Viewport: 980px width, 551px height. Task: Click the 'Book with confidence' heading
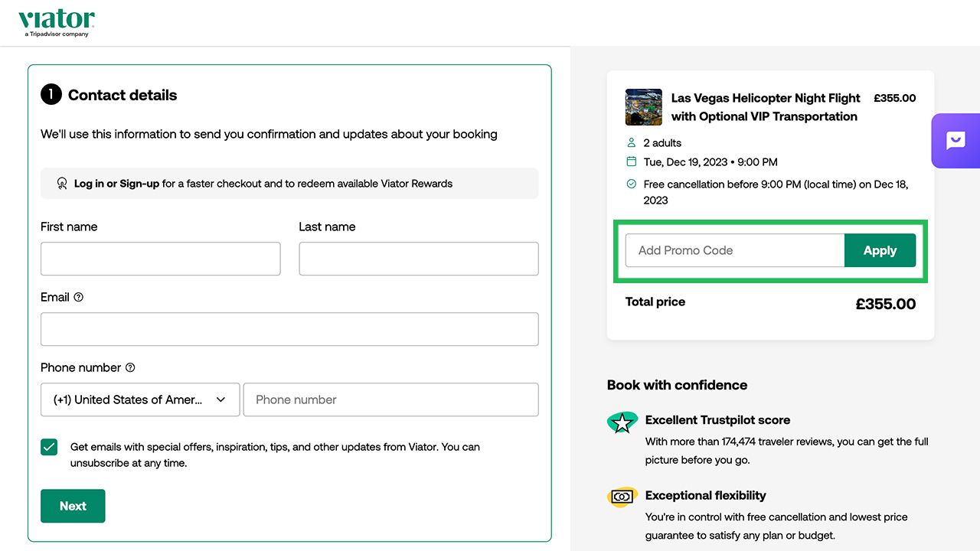pos(677,385)
